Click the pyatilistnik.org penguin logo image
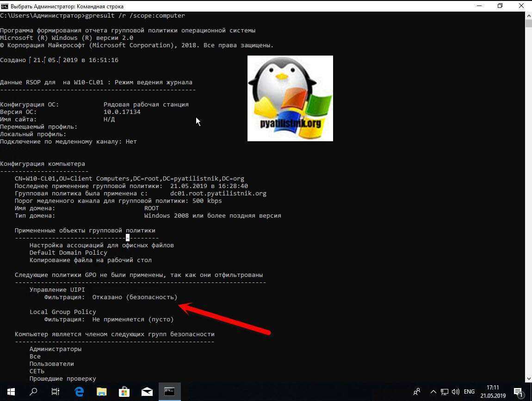Screen dimensions: 532x401 290,98
